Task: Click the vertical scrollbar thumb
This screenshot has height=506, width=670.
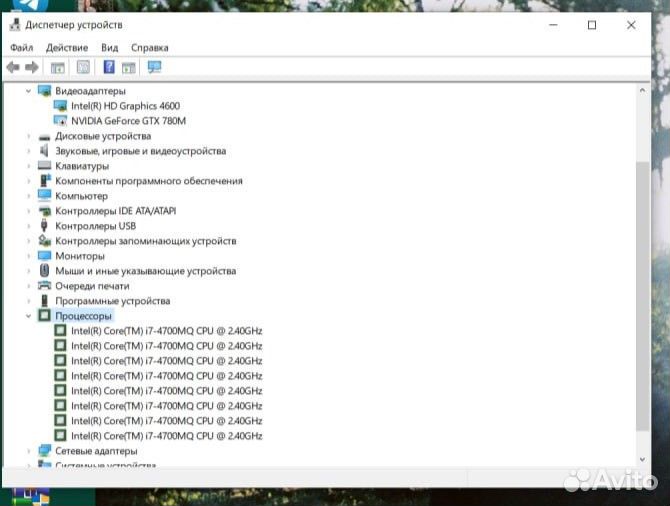Action: [642, 296]
